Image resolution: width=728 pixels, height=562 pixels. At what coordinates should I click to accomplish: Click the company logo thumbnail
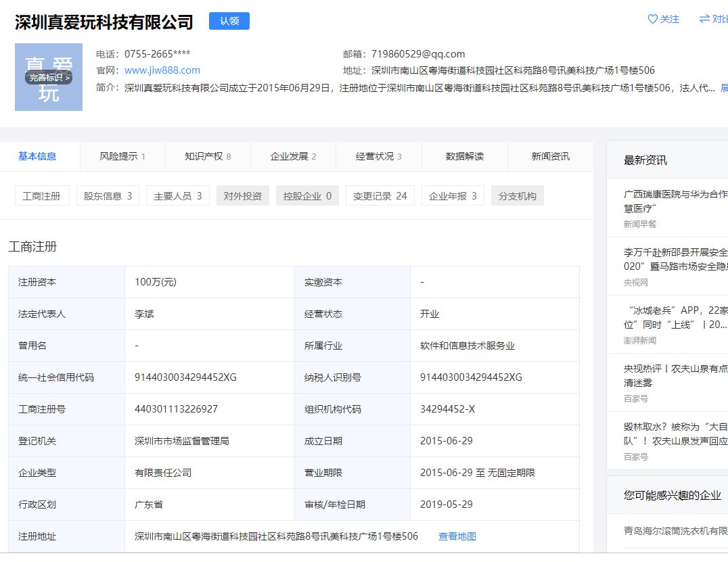click(x=49, y=77)
